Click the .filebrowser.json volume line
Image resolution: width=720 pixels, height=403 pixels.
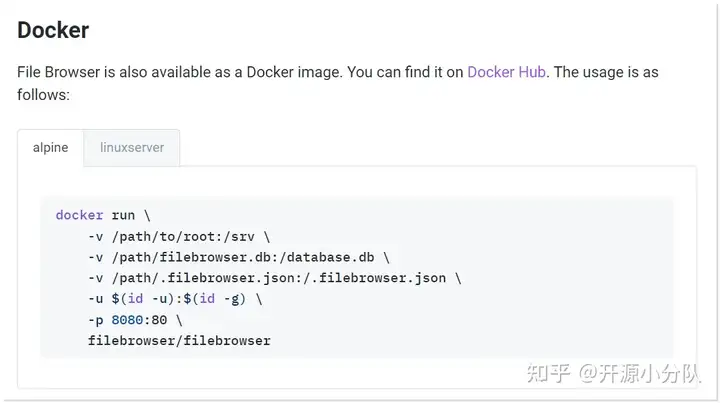[275, 278]
